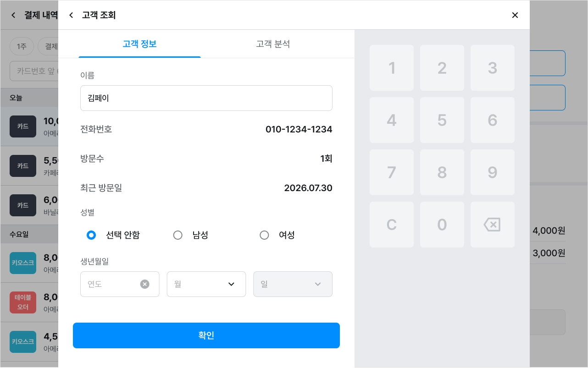Click the 카드 badge of the first payment
The height and width of the screenshot is (368, 588).
pos(23,126)
